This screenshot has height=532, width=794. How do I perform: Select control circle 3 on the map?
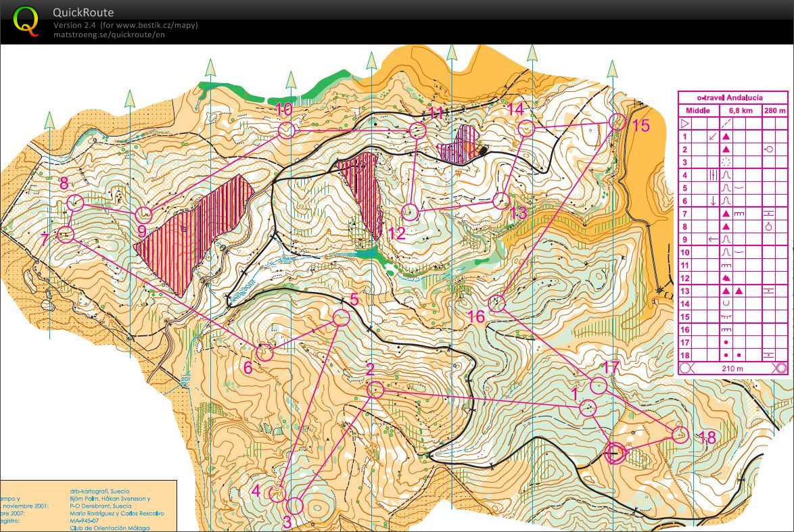[295, 505]
